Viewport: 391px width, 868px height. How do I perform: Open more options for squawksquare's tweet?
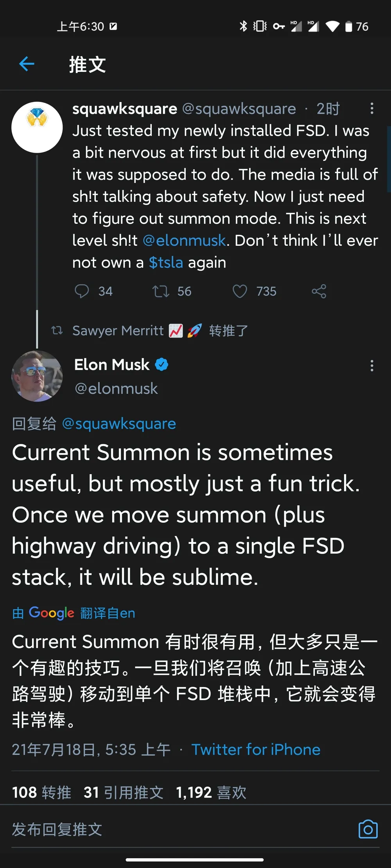point(372,109)
